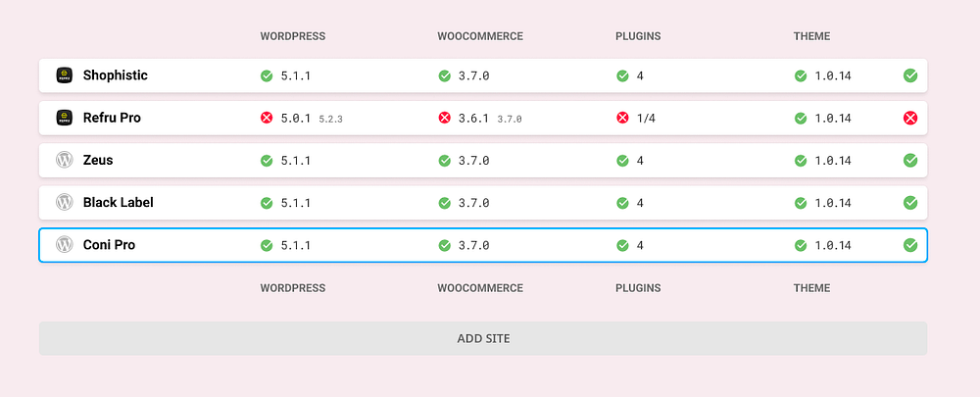Click the WordPress logo beside Zeus
Screen dimensions: 980x397
pos(65,160)
